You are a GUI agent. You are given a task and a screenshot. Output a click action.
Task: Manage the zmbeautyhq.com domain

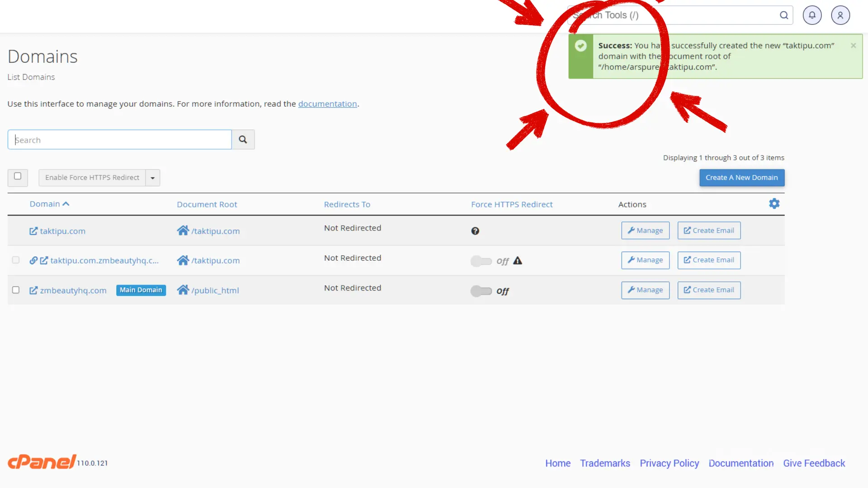(645, 290)
